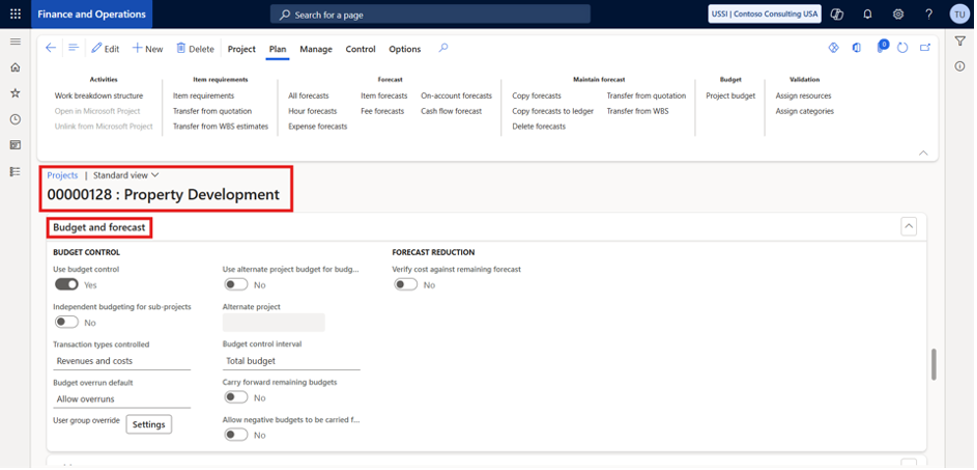Open the Control tab
977x470 pixels.
click(x=360, y=49)
